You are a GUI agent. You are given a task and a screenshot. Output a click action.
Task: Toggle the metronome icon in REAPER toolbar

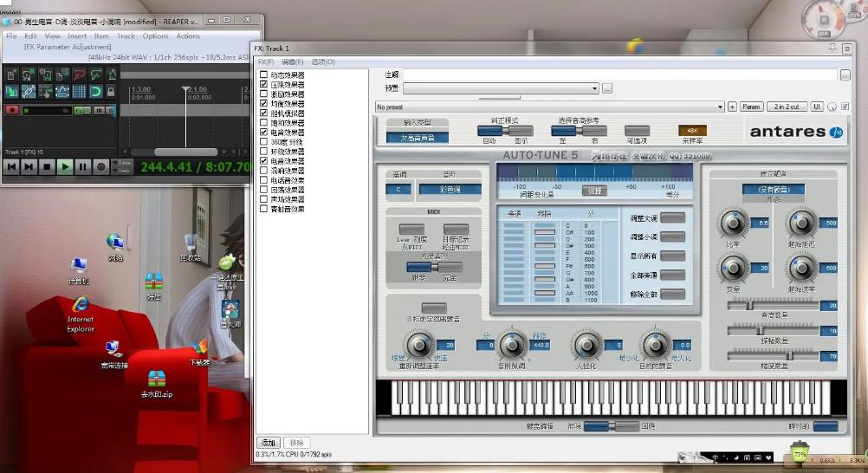click(111, 75)
